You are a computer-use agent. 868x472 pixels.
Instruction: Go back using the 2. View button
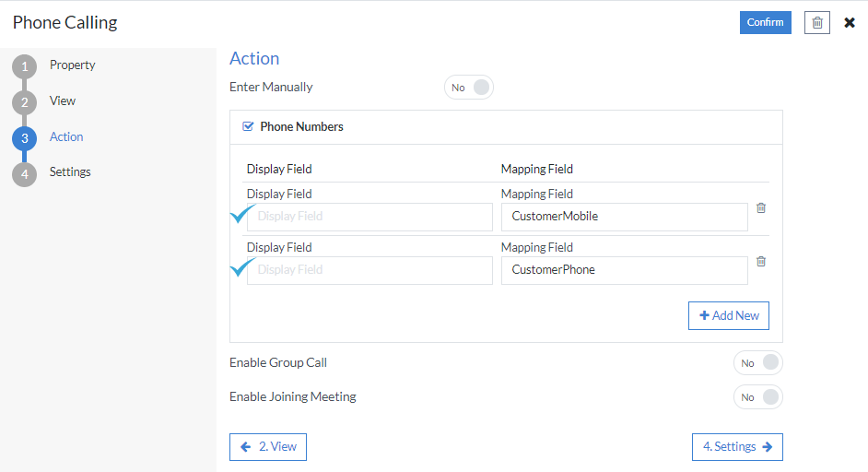coord(268,446)
